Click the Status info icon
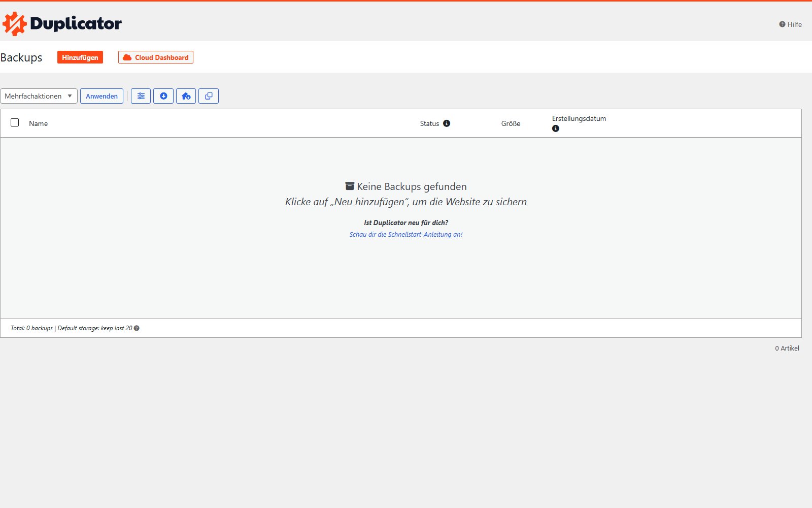 (447, 123)
